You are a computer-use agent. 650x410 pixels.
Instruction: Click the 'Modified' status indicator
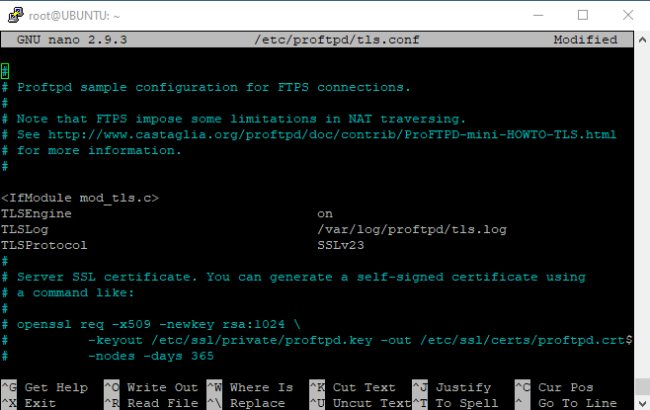click(x=585, y=40)
